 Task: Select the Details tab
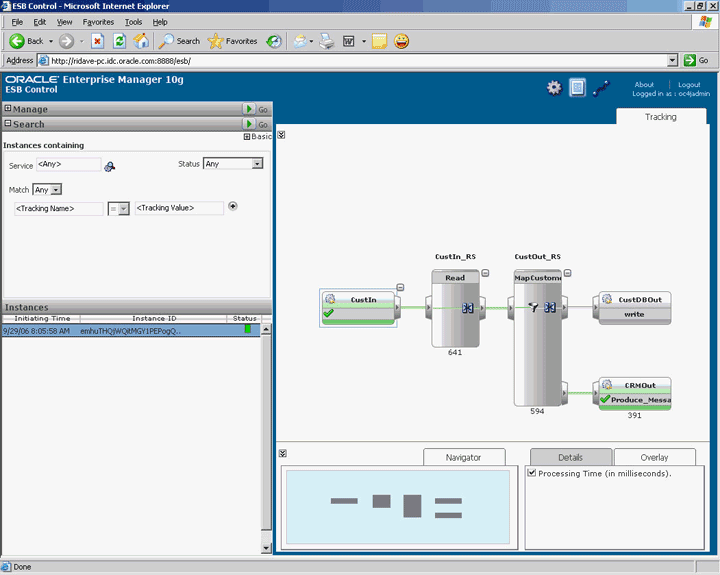pos(570,457)
